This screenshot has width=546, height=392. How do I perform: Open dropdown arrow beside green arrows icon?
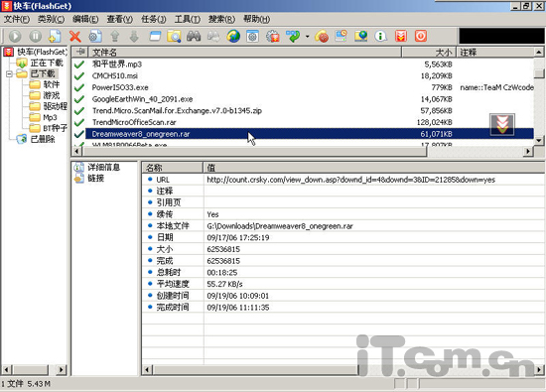[x=307, y=36]
